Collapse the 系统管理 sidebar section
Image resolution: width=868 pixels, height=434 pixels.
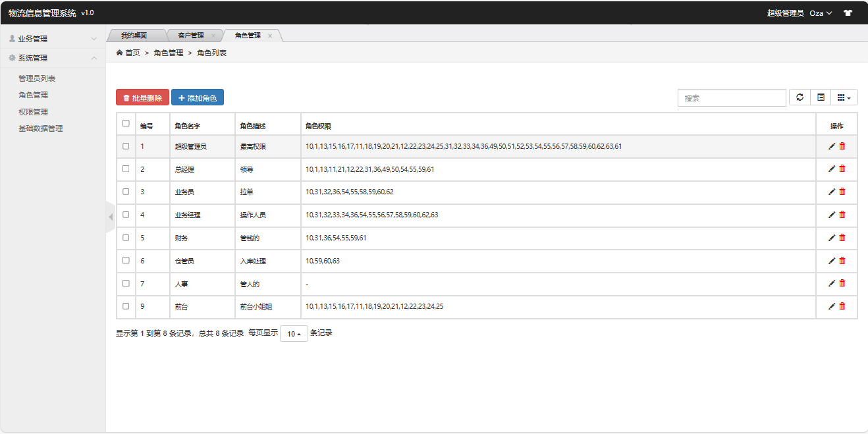click(53, 58)
